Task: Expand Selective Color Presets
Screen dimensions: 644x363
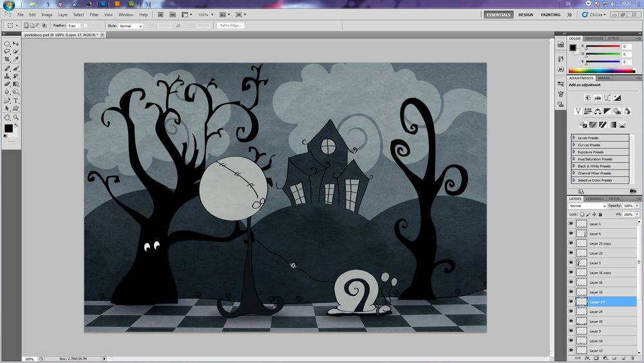Action: 574,180
